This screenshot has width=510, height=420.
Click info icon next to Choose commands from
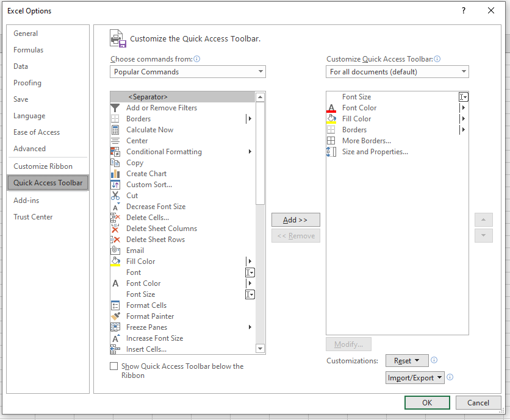(x=197, y=59)
